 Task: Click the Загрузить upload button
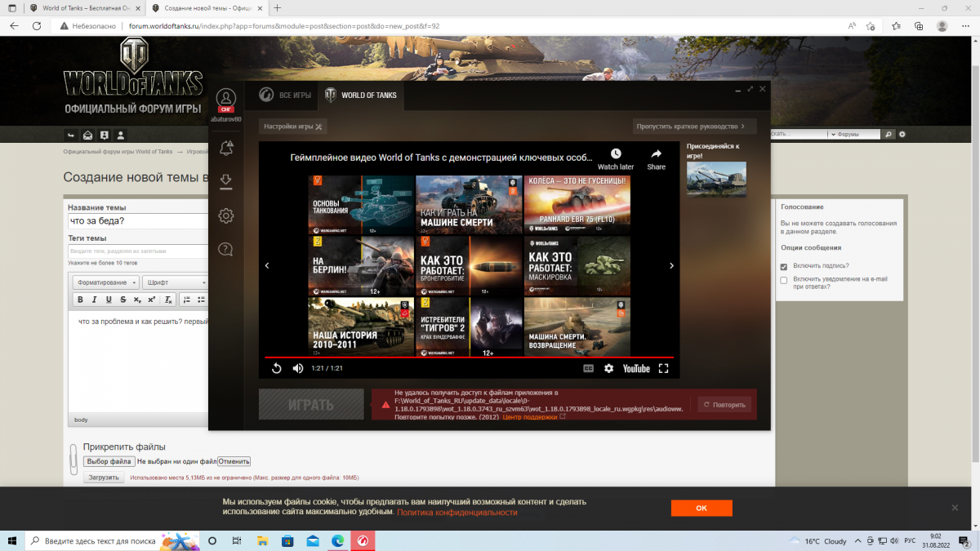[104, 478]
